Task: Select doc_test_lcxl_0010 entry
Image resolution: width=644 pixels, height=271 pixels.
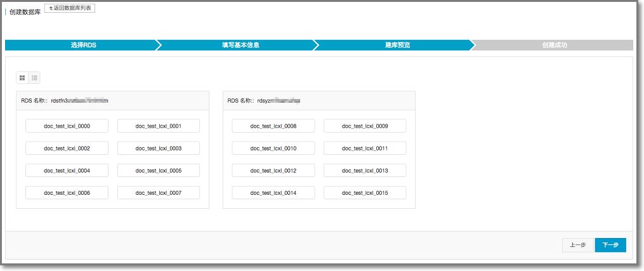Action: tap(273, 149)
